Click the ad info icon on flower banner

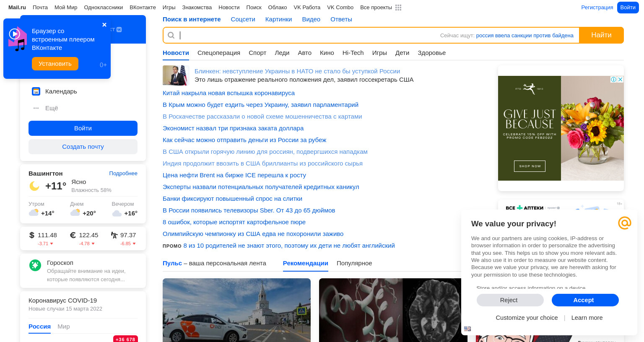coord(613,79)
